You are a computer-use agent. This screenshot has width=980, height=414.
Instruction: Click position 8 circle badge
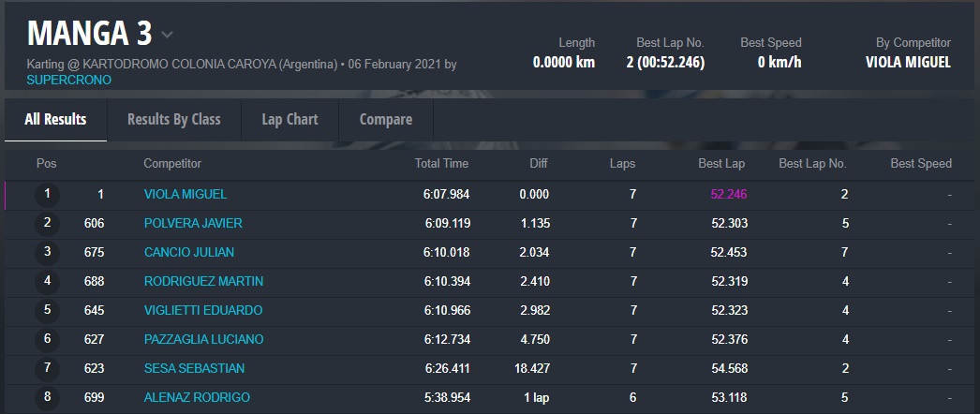point(46,398)
